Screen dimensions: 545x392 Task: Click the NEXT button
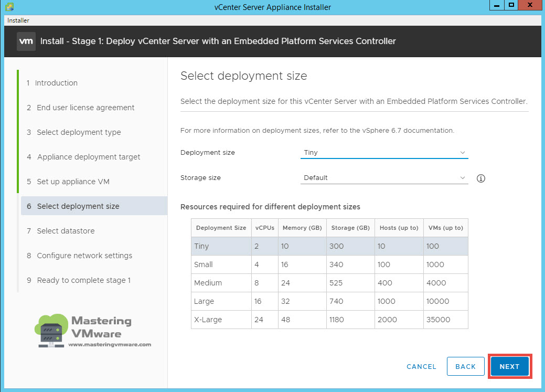tap(509, 366)
